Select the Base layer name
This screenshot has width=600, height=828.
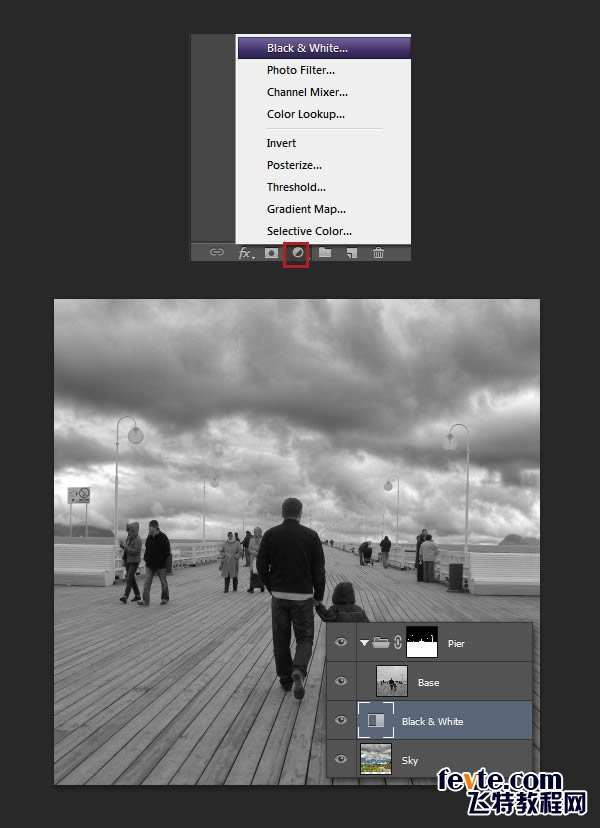pyautogui.click(x=428, y=683)
